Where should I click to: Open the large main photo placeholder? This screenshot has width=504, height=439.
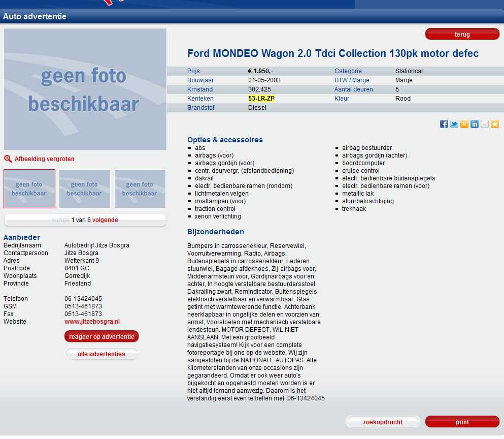(x=85, y=89)
